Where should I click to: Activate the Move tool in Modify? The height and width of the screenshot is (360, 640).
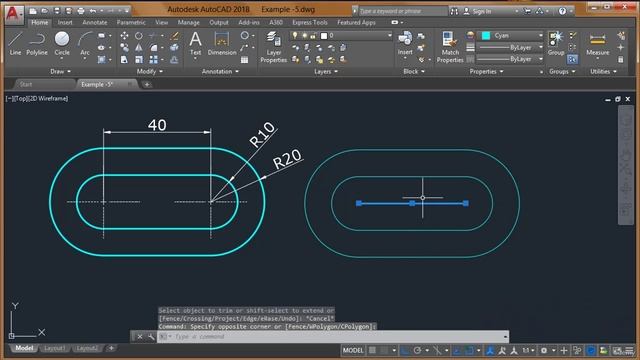(x=124, y=36)
